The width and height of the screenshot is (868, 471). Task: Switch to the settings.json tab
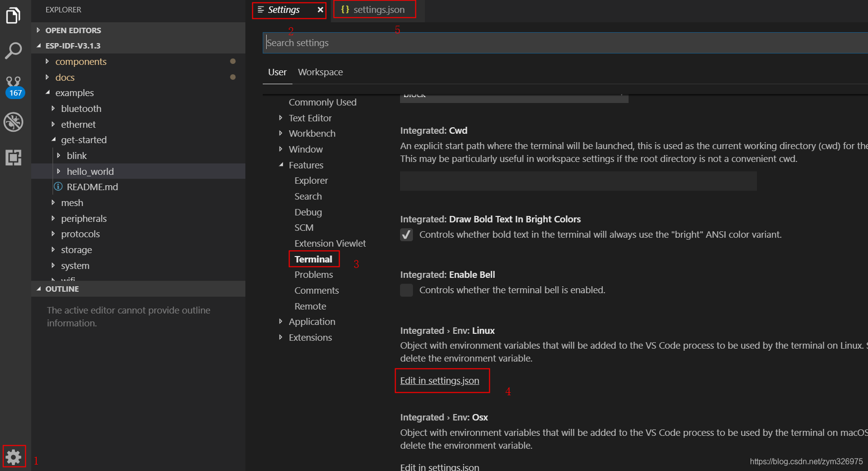click(380, 9)
